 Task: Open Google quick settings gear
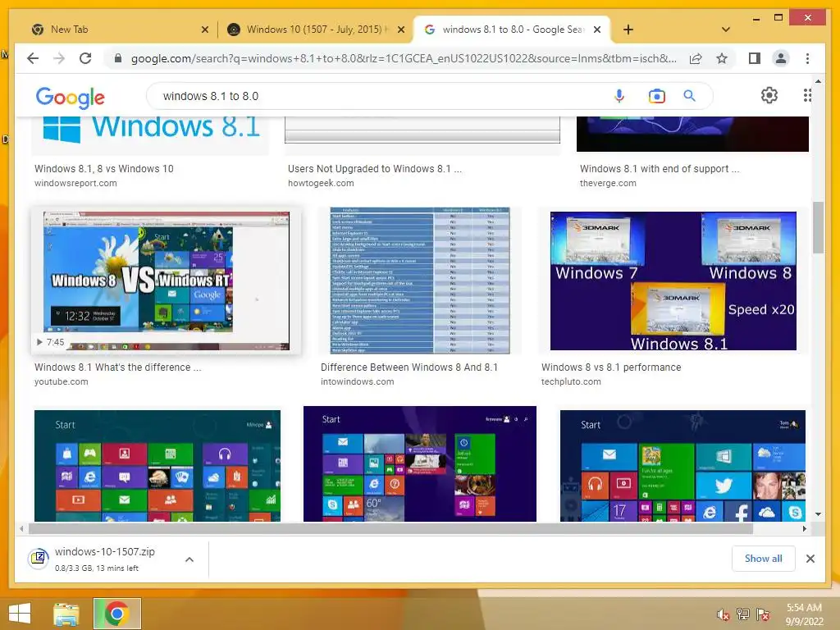[x=769, y=95]
